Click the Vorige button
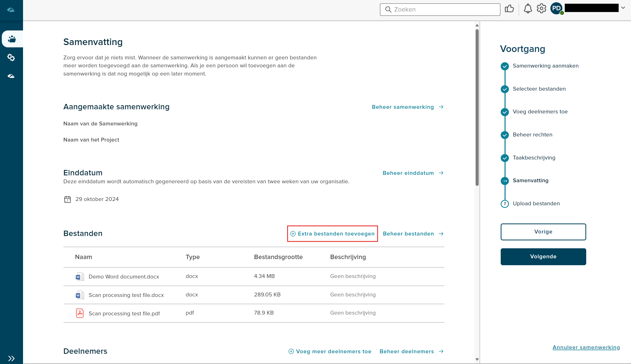This screenshot has width=631, height=364. coord(543,232)
